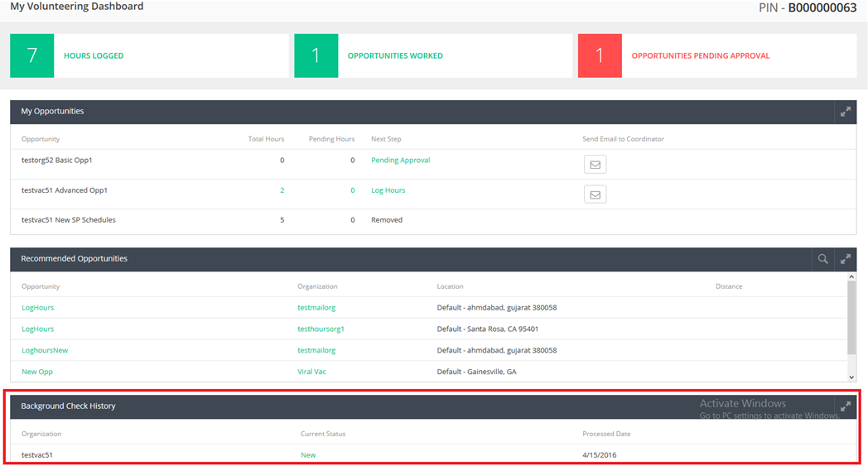Open pending hours 0 for Advanced Opp1
Viewport: 868px width, 466px height.
(x=353, y=190)
